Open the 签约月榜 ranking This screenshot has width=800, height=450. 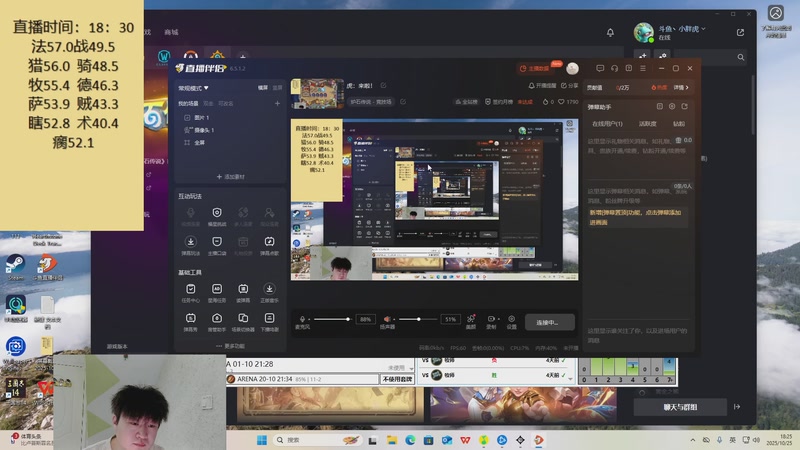pos(498,102)
